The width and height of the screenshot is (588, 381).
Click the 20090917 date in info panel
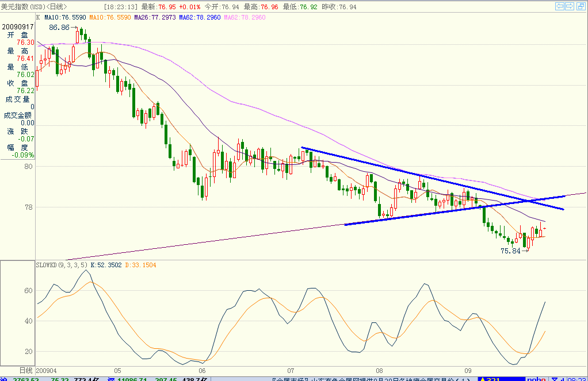coord(18,27)
